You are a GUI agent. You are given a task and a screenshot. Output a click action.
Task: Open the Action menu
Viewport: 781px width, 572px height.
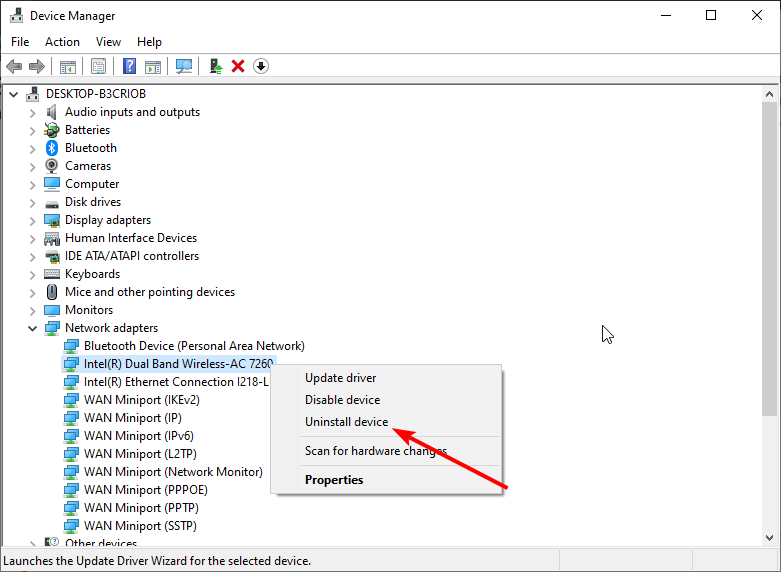click(62, 42)
